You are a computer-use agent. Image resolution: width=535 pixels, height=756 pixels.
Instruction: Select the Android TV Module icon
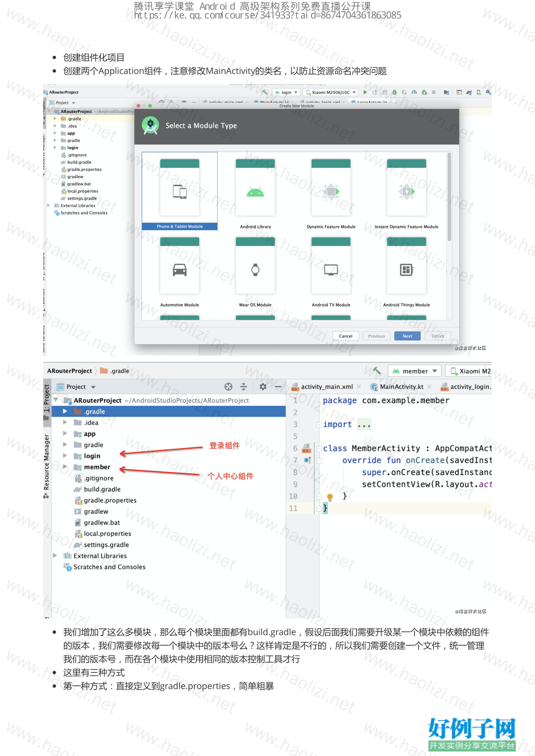[331, 270]
